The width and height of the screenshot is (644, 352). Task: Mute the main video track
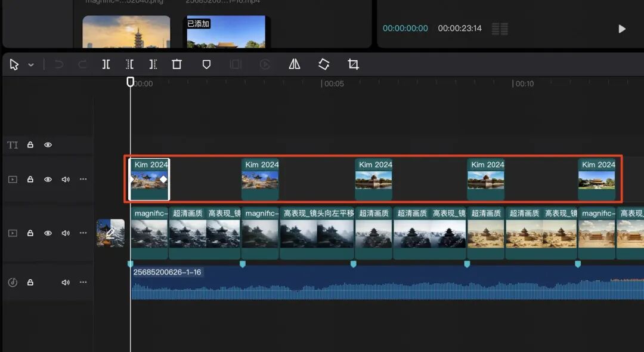(x=66, y=233)
